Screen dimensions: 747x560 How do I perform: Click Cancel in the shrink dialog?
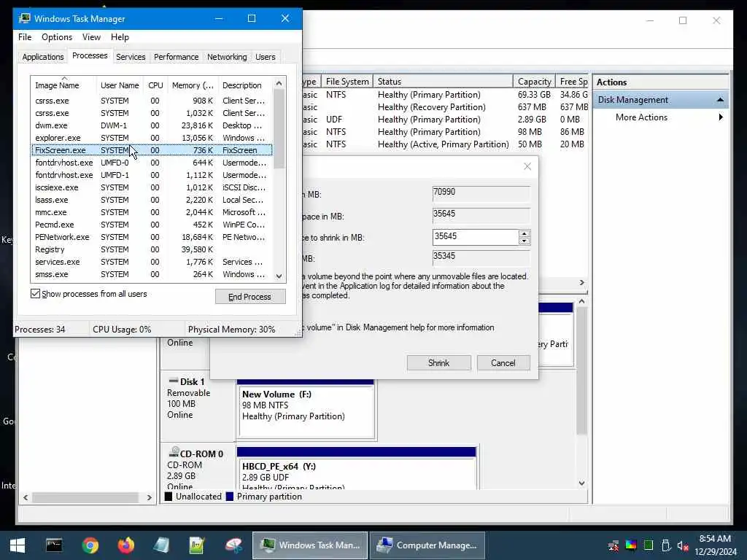pyautogui.click(x=503, y=363)
